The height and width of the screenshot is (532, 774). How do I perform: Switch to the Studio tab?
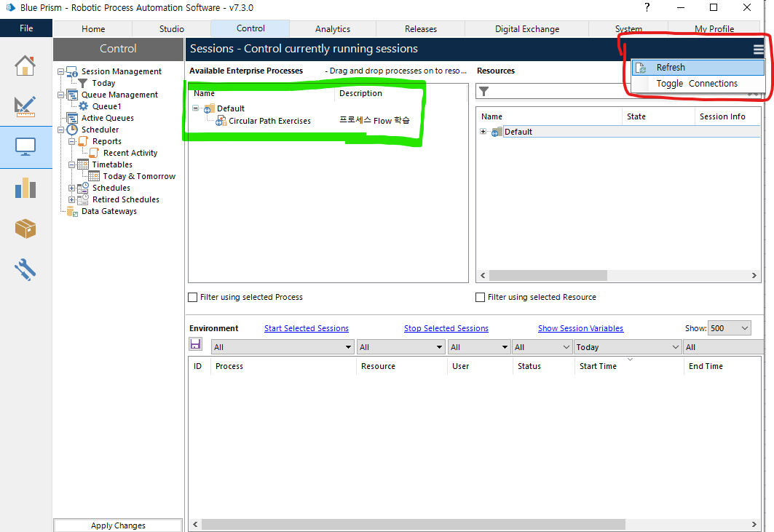coord(171,28)
